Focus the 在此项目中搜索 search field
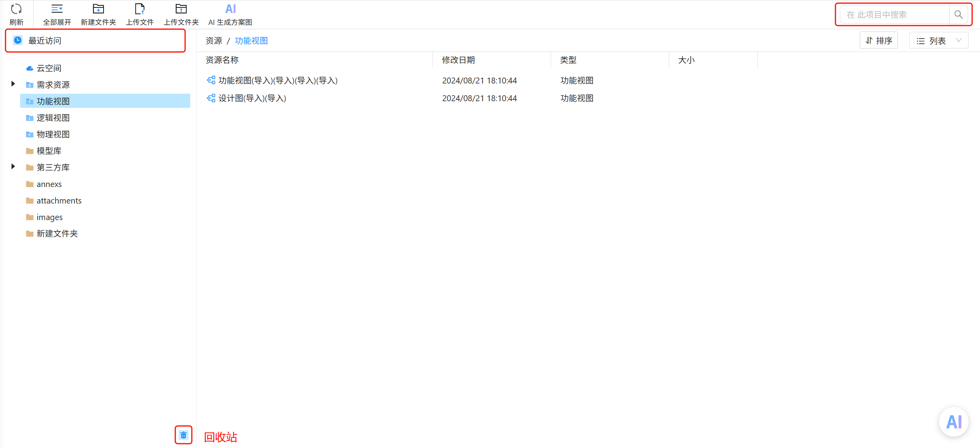The image size is (980, 448). click(895, 15)
